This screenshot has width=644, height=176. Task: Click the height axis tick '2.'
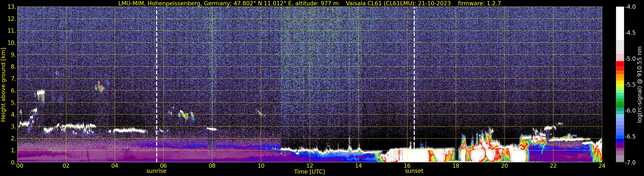[x=13, y=138]
